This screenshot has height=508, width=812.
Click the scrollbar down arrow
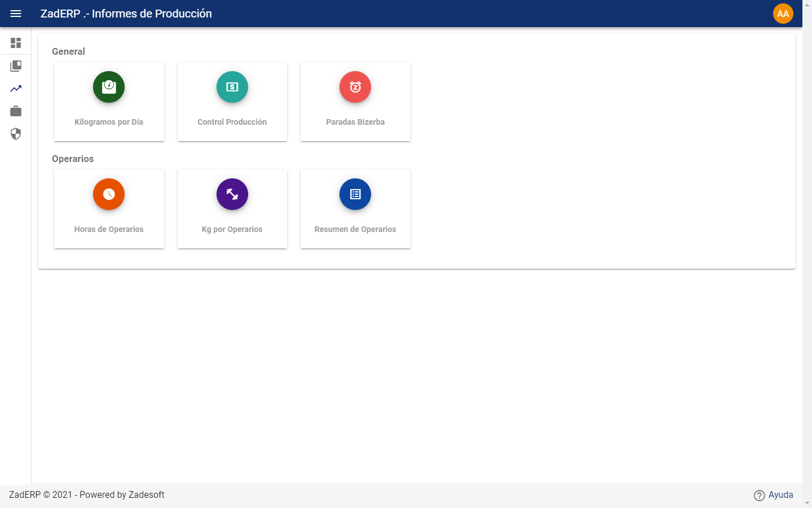click(807, 503)
